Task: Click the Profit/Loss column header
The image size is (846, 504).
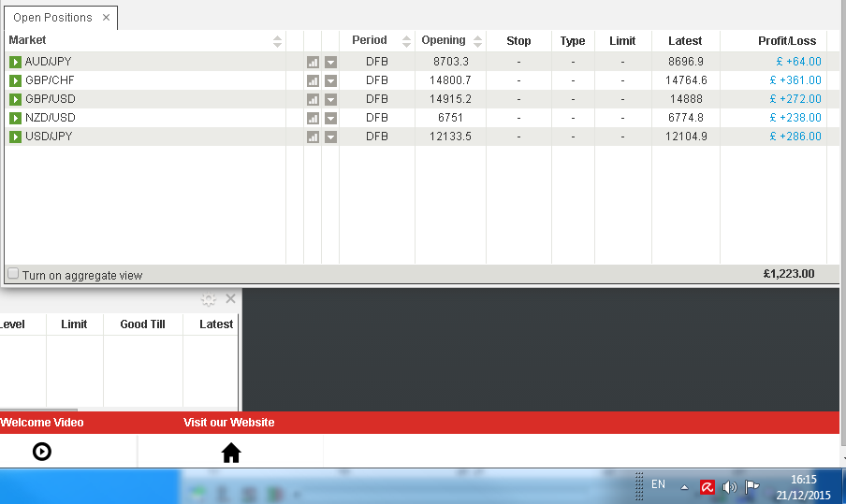Action: pyautogui.click(x=787, y=41)
